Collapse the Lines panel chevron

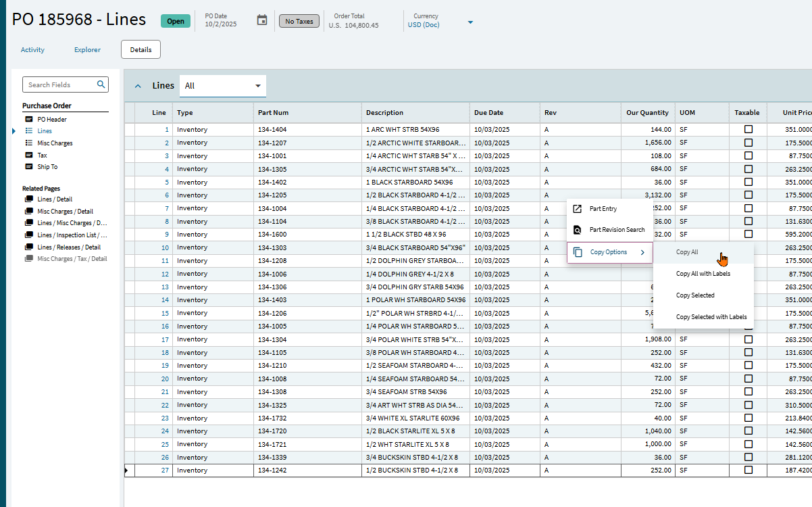(x=138, y=86)
